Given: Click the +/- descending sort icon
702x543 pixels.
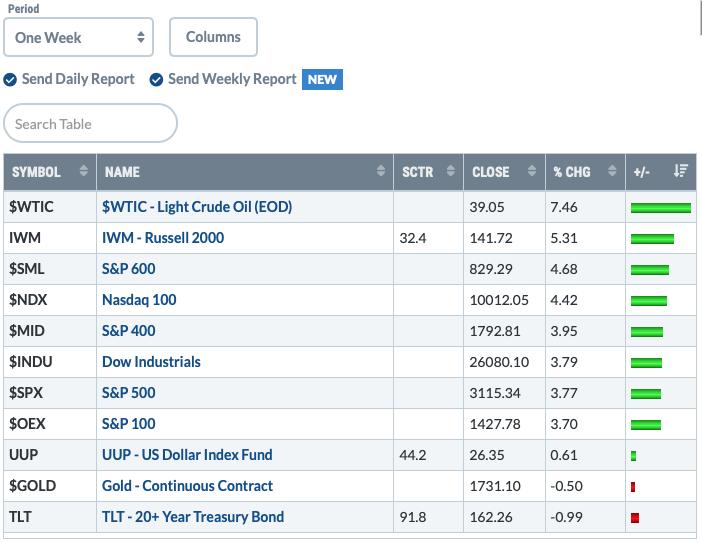Looking at the screenshot, I should tap(681, 171).
